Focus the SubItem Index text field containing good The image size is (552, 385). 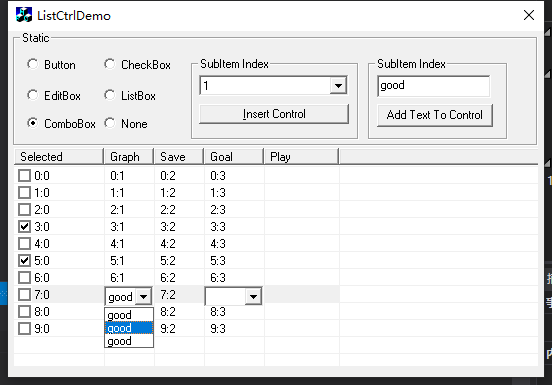433,86
